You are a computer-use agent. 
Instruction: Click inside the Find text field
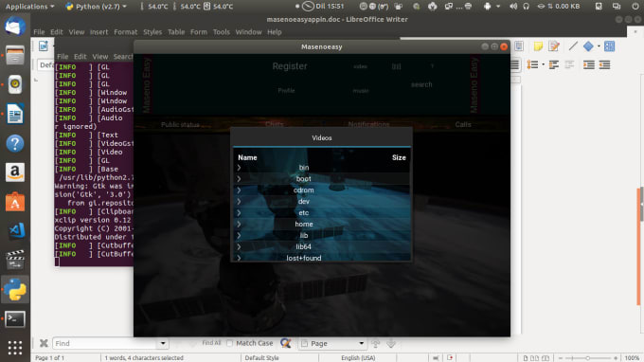point(105,343)
